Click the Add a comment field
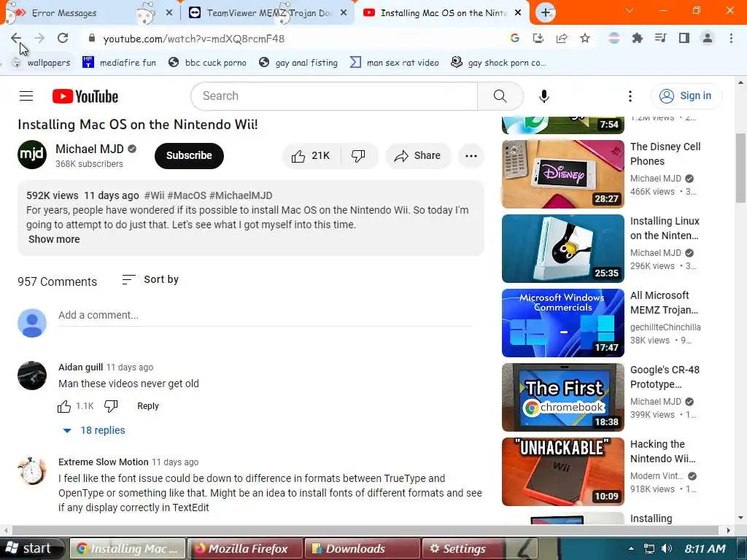This screenshot has height=560, width=747. (265, 315)
